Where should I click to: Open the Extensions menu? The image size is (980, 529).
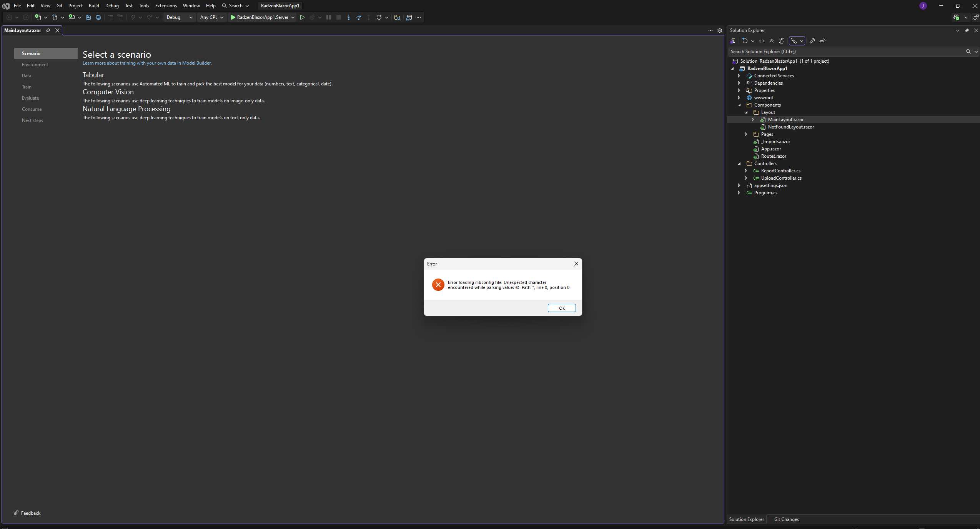click(x=166, y=6)
